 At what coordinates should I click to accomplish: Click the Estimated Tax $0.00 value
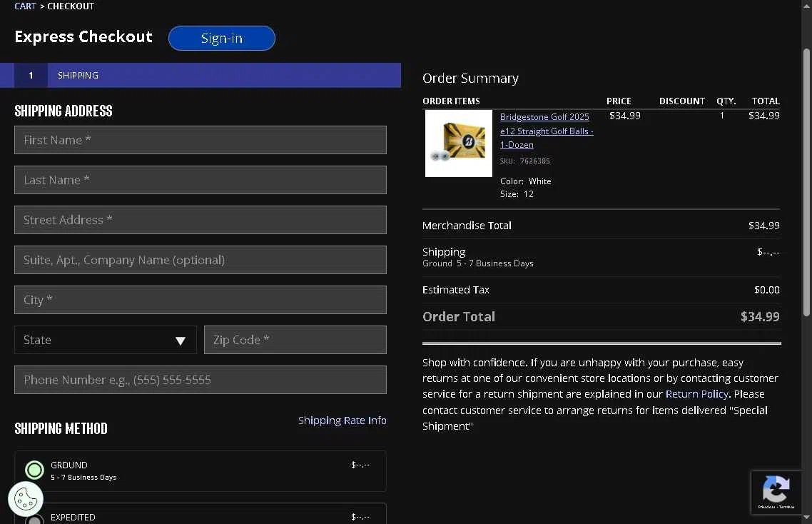click(x=766, y=290)
